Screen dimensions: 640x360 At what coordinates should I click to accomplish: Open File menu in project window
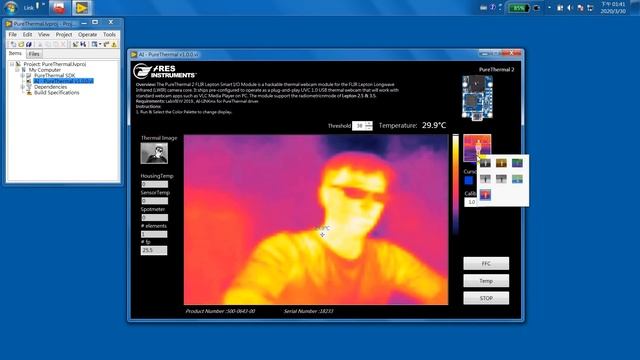(13, 35)
